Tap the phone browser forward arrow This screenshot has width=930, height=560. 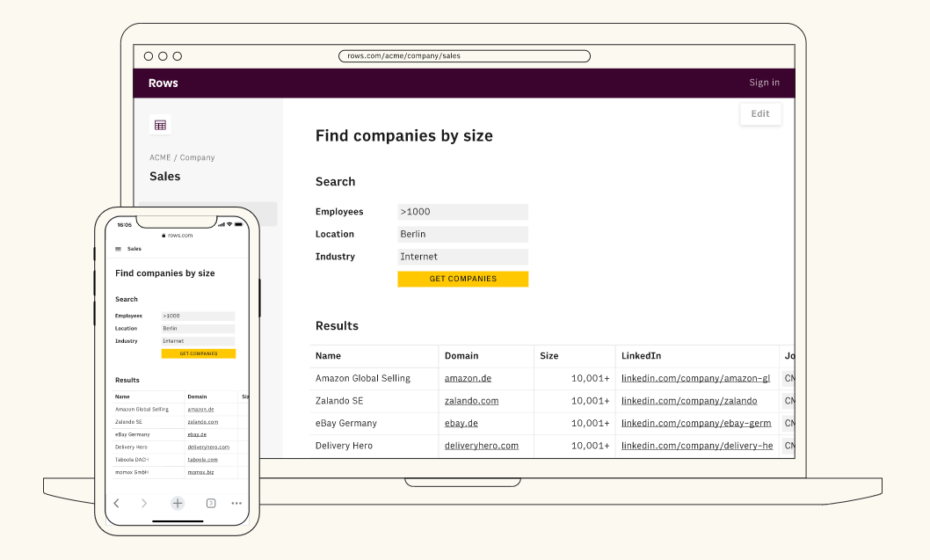(x=145, y=503)
